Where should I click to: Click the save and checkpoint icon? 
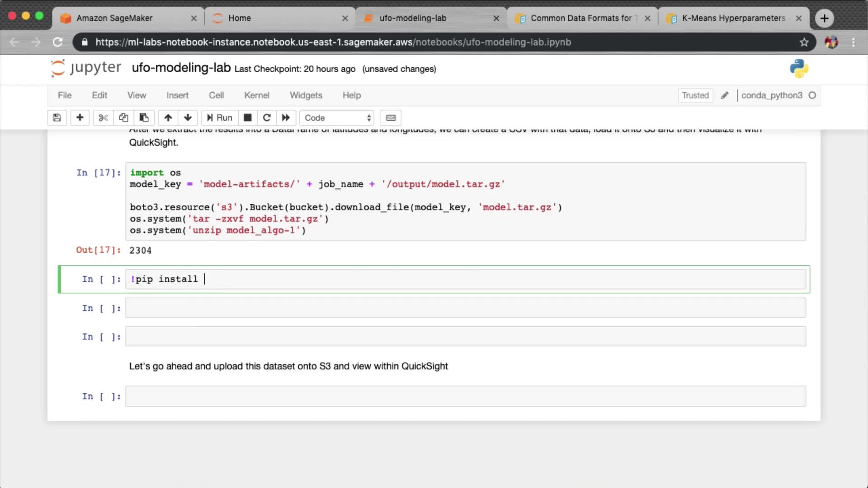point(57,118)
